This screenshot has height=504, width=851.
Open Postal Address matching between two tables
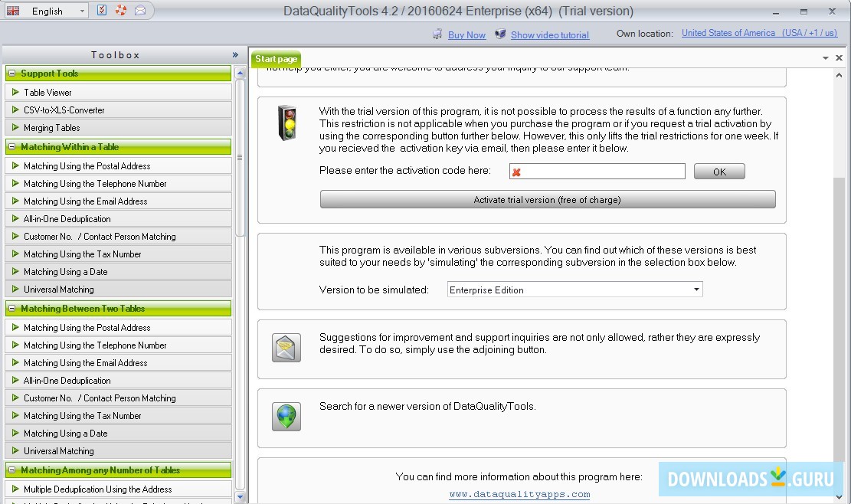pyautogui.click(x=118, y=328)
